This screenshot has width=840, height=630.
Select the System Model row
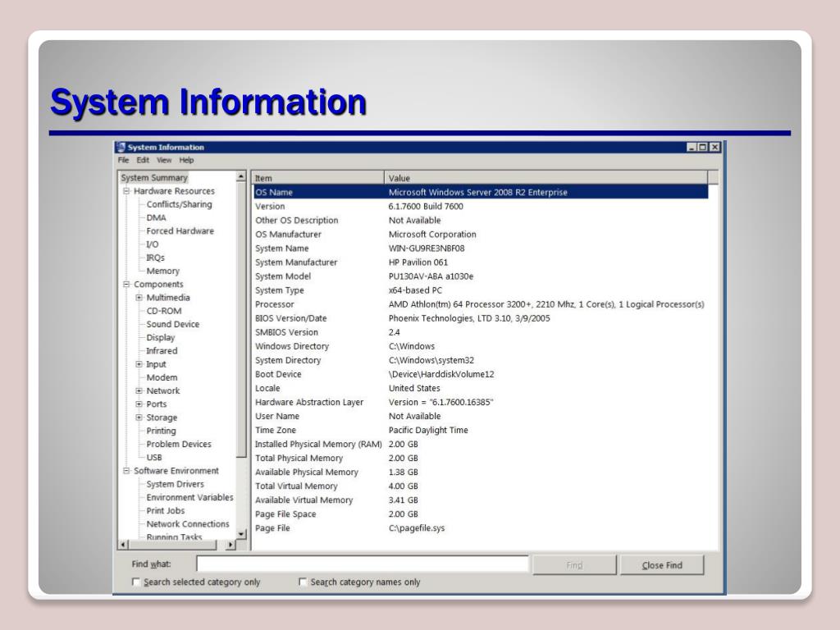(x=481, y=276)
